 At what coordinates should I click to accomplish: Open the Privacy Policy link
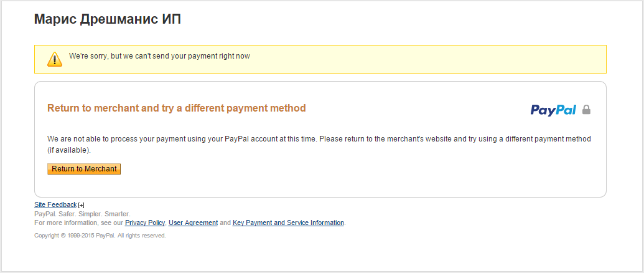145,223
